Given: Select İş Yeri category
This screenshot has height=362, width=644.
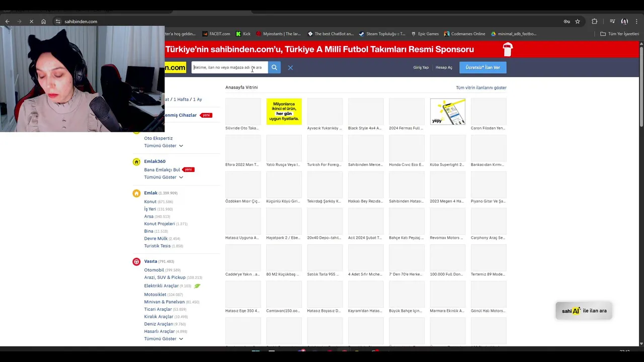Looking at the screenshot, I should 150,209.
